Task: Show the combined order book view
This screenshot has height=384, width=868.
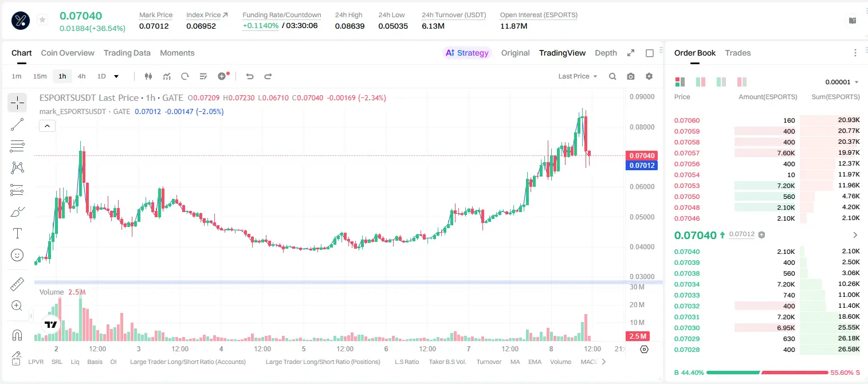Action: coord(680,82)
